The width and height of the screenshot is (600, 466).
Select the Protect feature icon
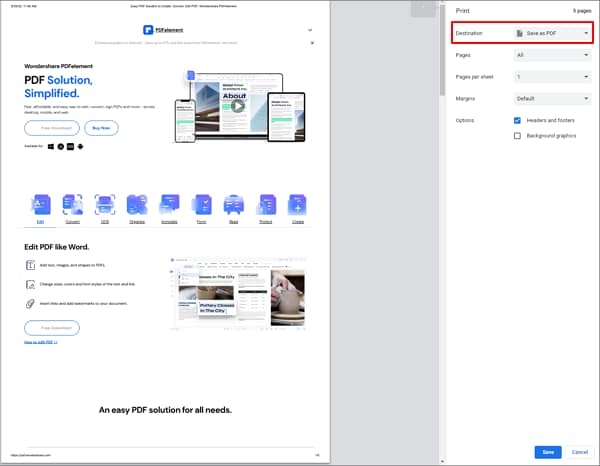(266, 205)
